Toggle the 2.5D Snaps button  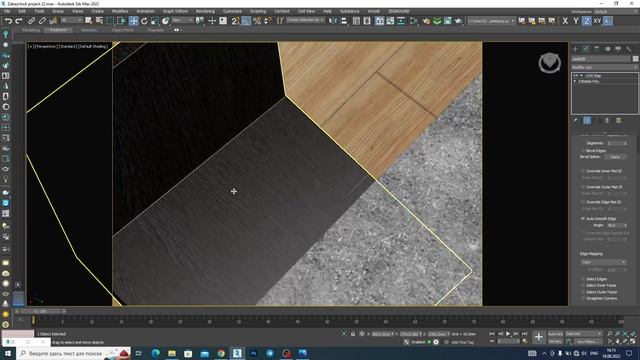tap(235, 21)
